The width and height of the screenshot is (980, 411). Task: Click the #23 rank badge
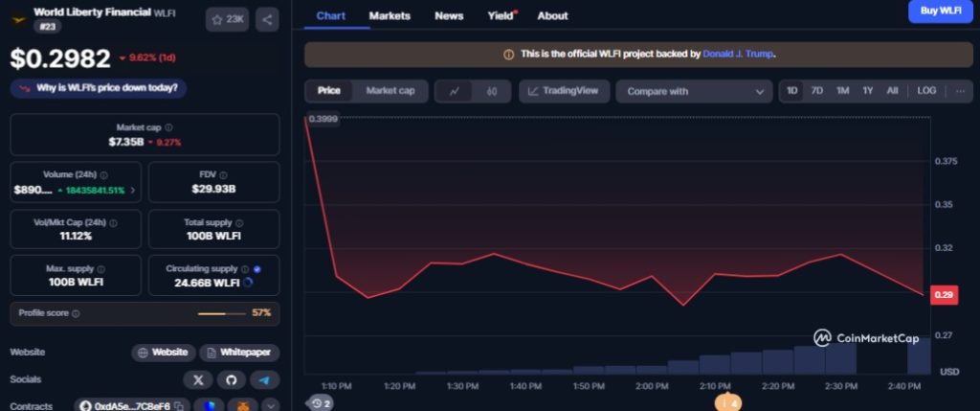pos(48,26)
